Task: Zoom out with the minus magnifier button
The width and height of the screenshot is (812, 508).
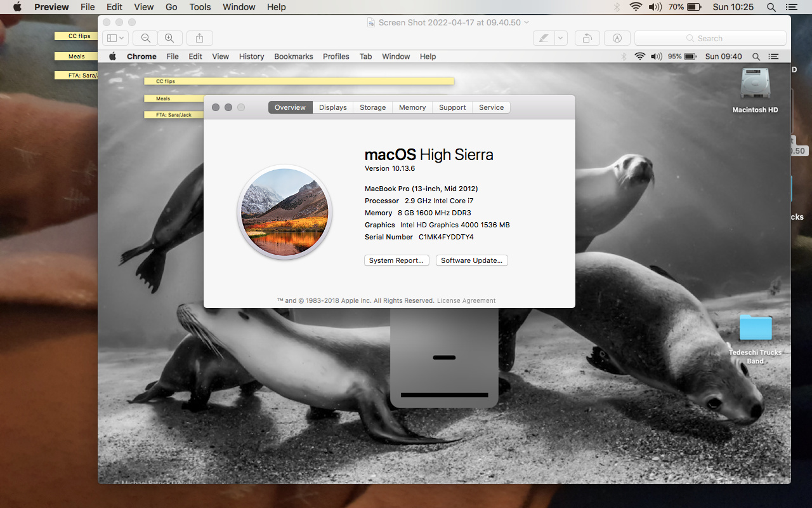Action: pos(146,38)
